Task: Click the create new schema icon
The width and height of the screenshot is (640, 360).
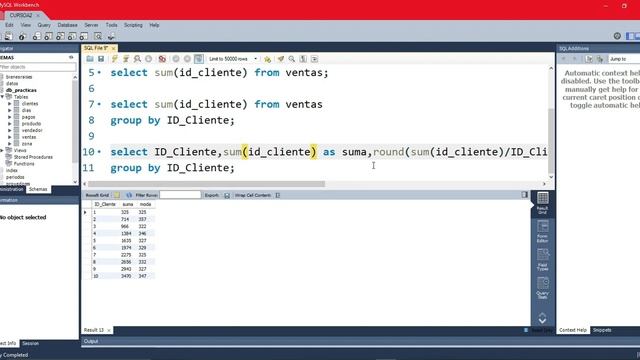Action: 37,37
